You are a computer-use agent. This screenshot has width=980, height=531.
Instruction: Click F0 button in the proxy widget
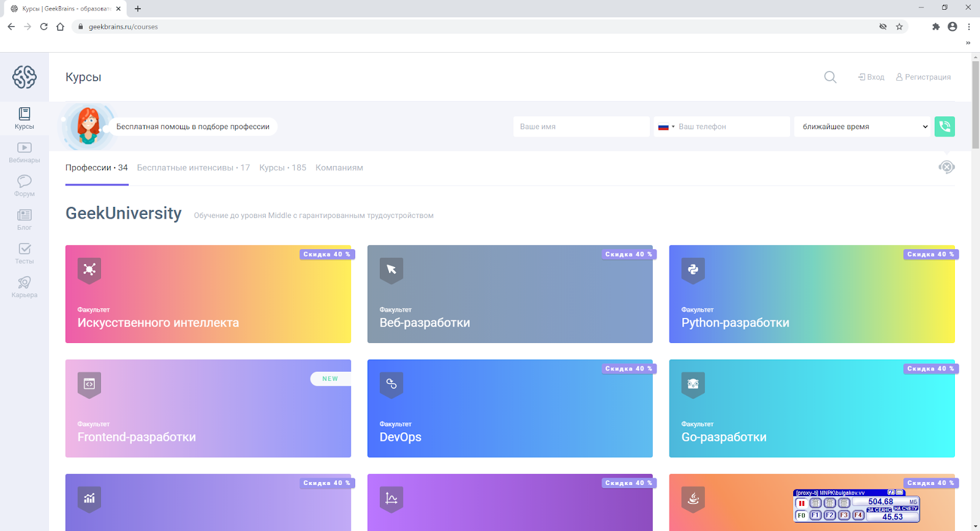click(x=801, y=516)
